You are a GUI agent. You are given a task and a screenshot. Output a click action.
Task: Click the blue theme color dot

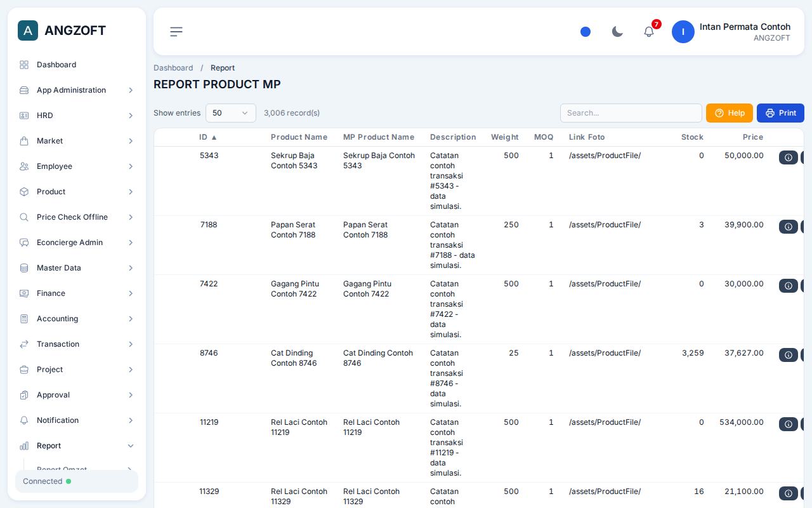click(x=586, y=32)
